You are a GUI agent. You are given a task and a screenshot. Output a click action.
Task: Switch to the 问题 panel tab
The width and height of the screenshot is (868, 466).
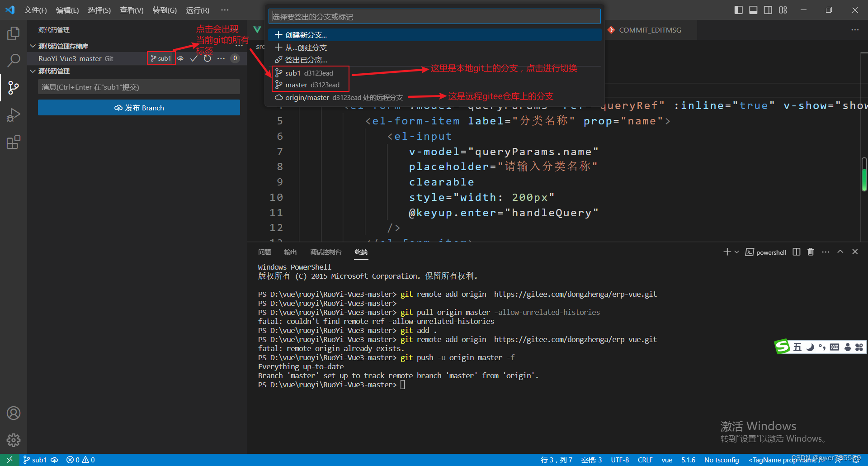[x=264, y=252]
